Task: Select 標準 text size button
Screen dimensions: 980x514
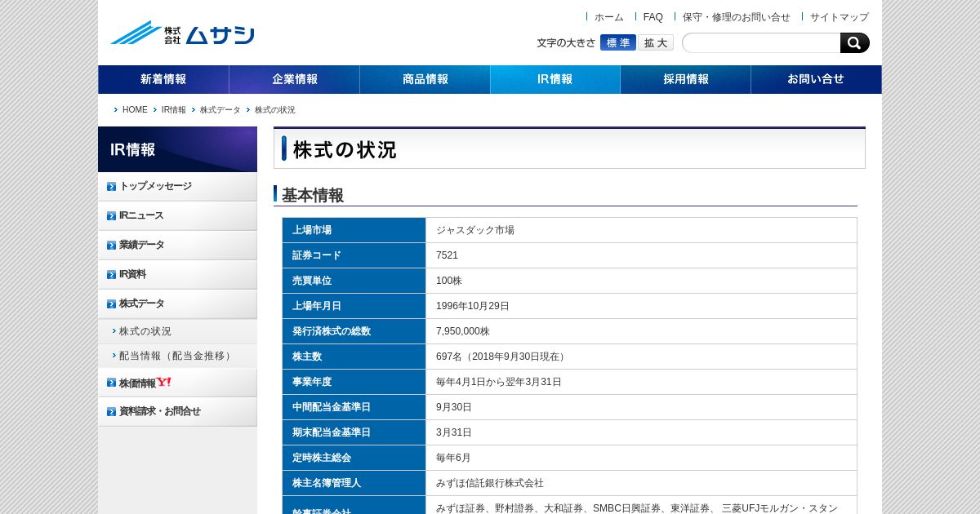Action: click(618, 42)
